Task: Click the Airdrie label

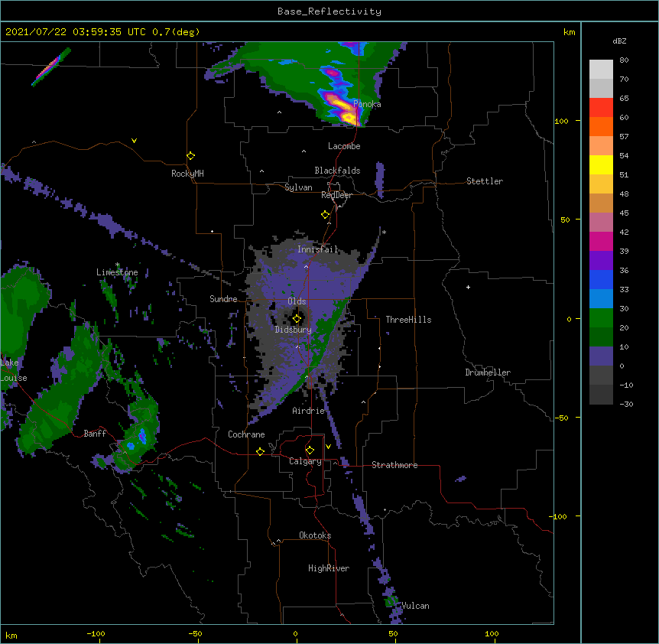Action: pyautogui.click(x=309, y=411)
